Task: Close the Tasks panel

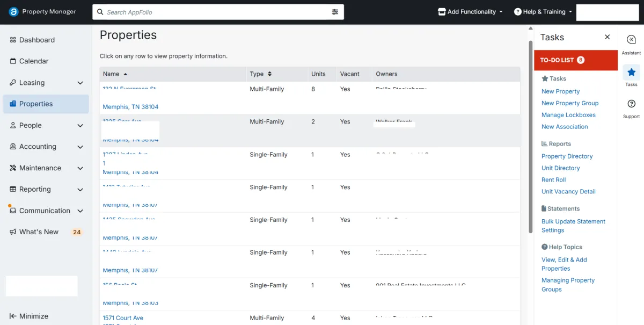Action: click(x=607, y=37)
